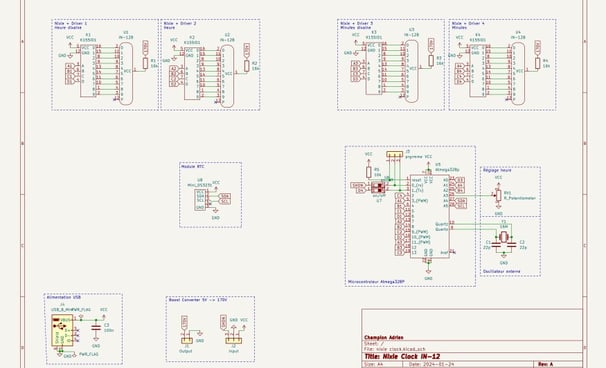The image size is (606, 368).
Task: Click the PWR_FLAG label beside the USB ground
Action: tap(89, 354)
